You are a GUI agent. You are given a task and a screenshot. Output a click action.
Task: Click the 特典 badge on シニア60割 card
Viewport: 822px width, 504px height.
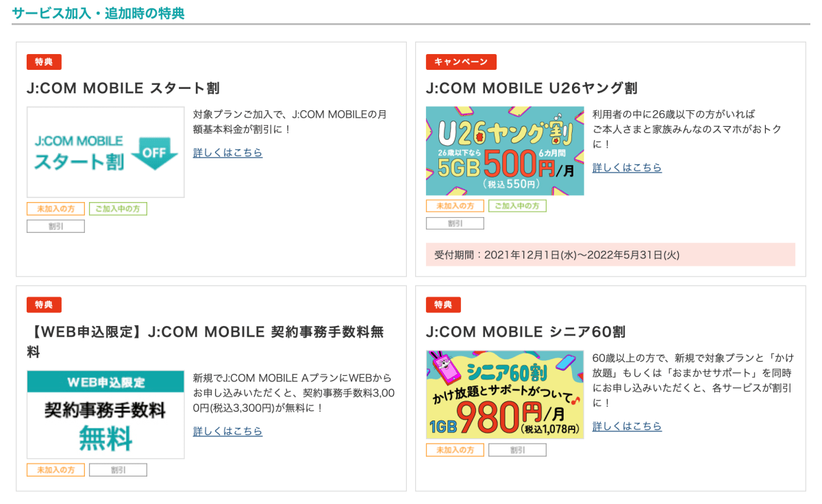pos(443,305)
